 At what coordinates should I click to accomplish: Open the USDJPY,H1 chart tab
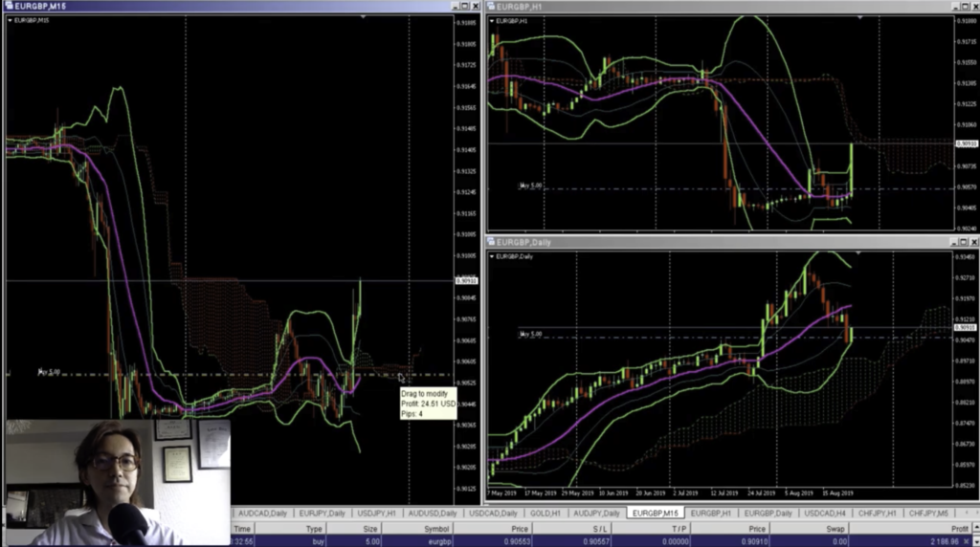(x=376, y=514)
